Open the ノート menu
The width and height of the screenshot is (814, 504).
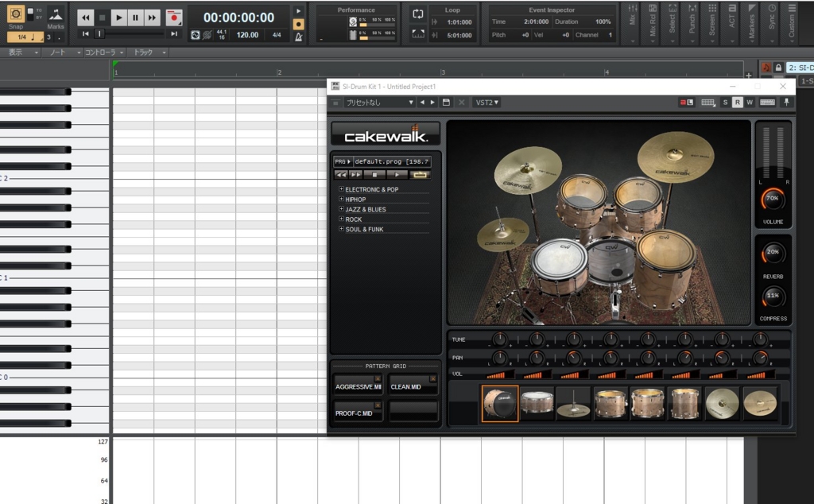pyautogui.click(x=64, y=52)
